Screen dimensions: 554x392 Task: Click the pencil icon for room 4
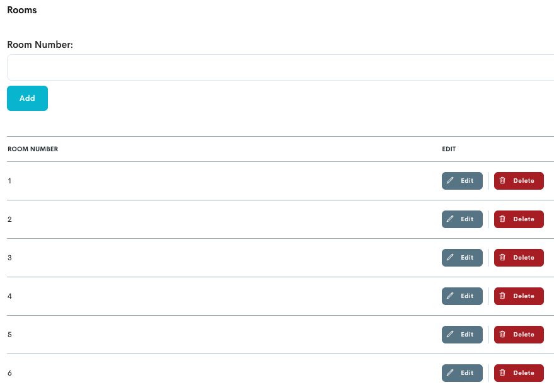pyautogui.click(x=450, y=296)
